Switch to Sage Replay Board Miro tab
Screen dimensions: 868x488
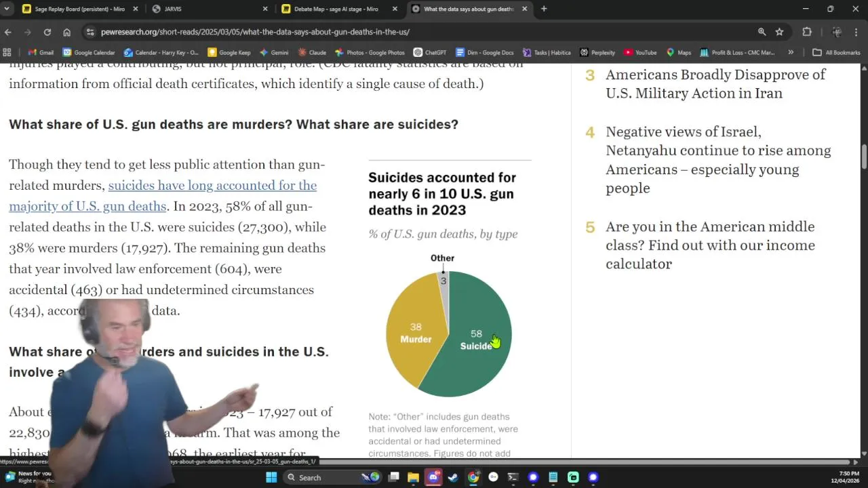[x=80, y=9]
